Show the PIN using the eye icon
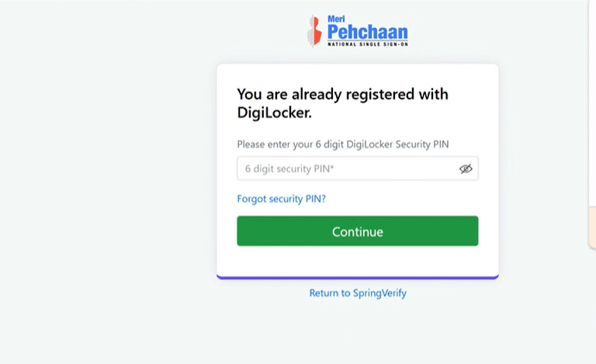The image size is (596, 364). click(x=466, y=168)
